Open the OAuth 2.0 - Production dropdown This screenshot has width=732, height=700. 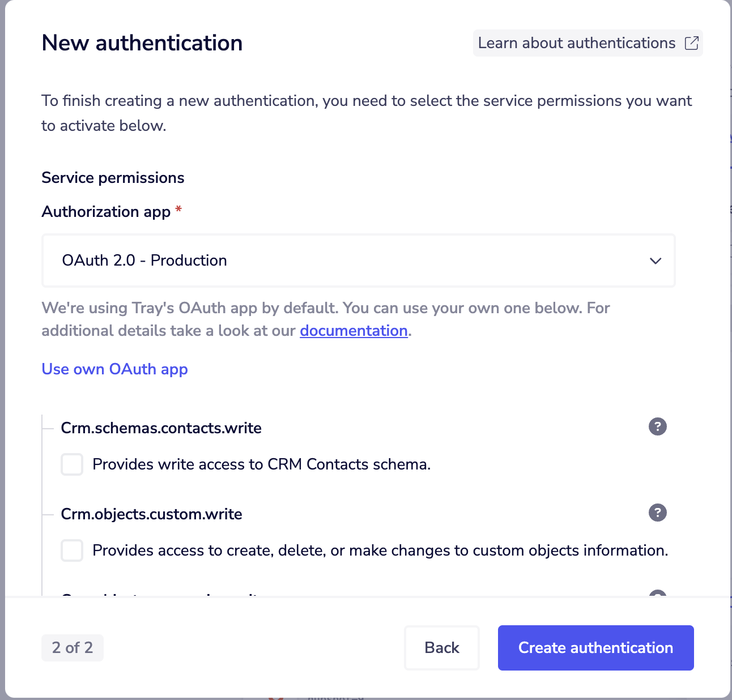coord(358,261)
